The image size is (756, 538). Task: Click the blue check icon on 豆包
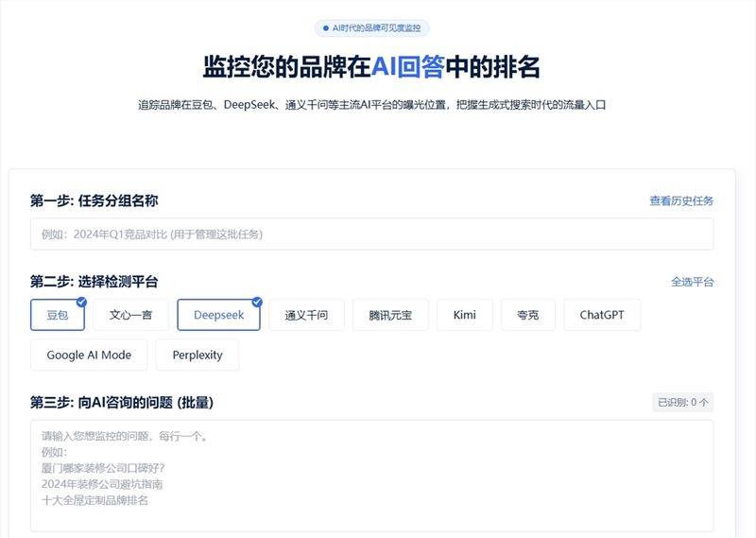click(x=81, y=302)
